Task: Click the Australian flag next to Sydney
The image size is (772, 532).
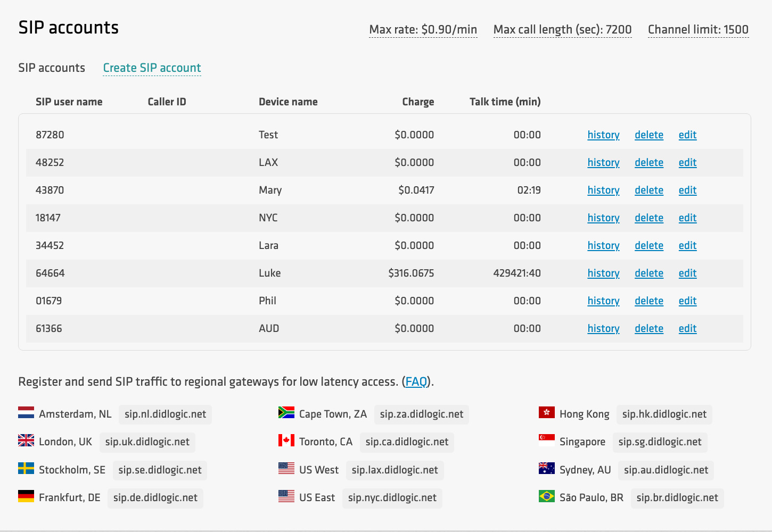Action: [x=547, y=469]
